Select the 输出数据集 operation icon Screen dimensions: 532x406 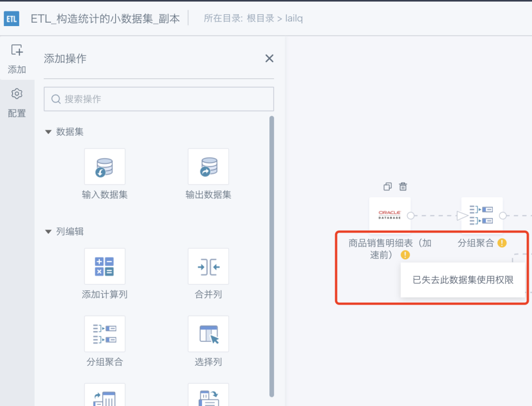coord(208,167)
